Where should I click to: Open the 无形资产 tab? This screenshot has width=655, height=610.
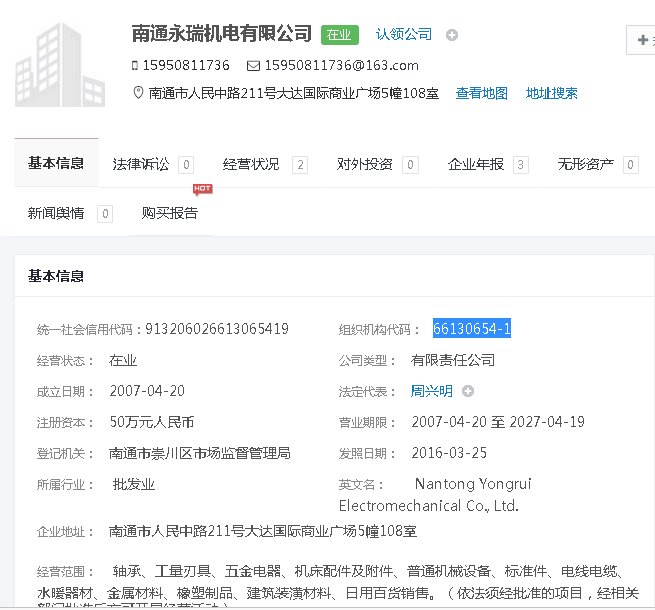click(x=586, y=164)
